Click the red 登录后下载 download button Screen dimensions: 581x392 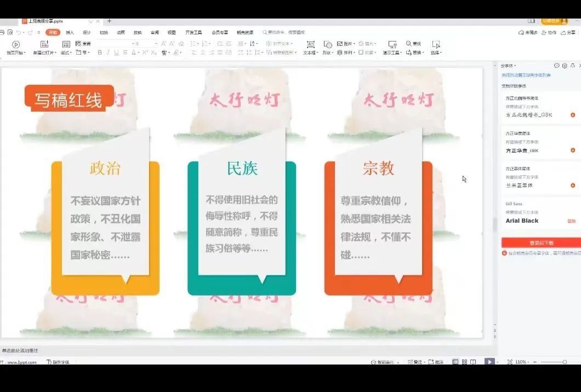pos(541,243)
